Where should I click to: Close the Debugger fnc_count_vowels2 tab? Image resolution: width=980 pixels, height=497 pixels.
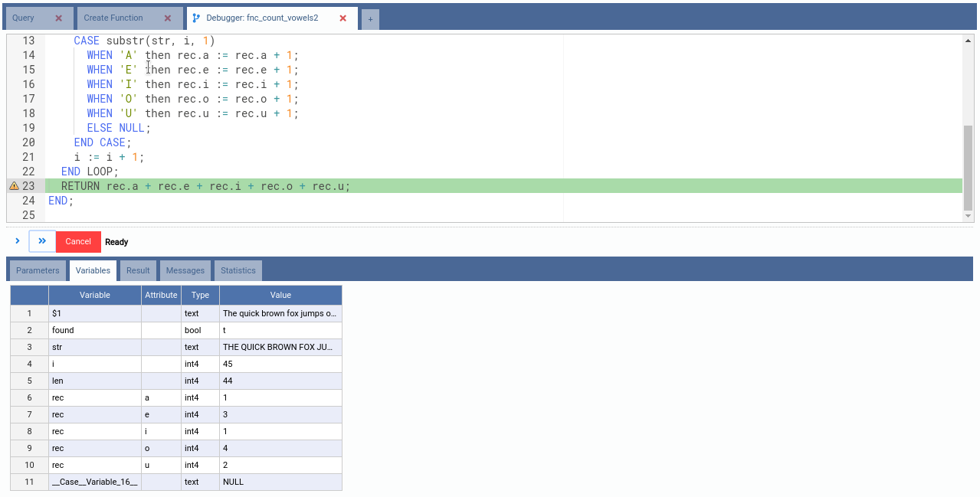point(343,18)
